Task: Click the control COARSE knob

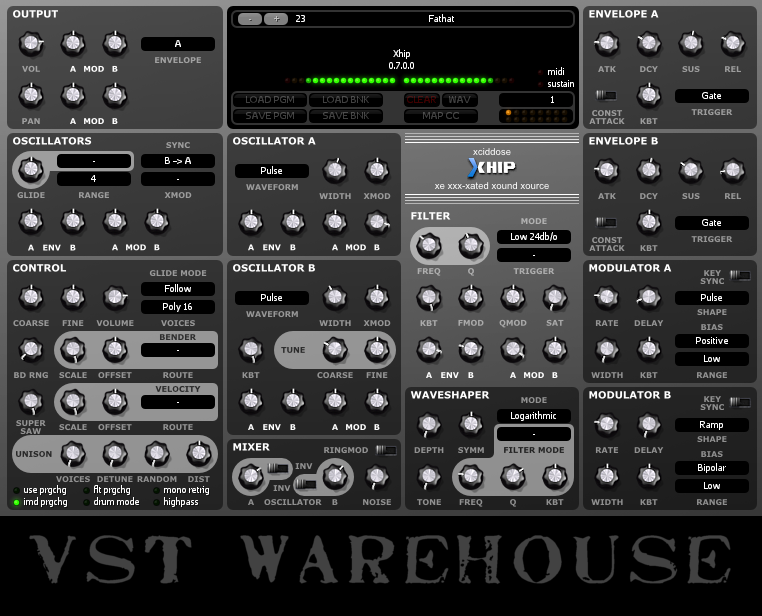Action: tap(31, 297)
